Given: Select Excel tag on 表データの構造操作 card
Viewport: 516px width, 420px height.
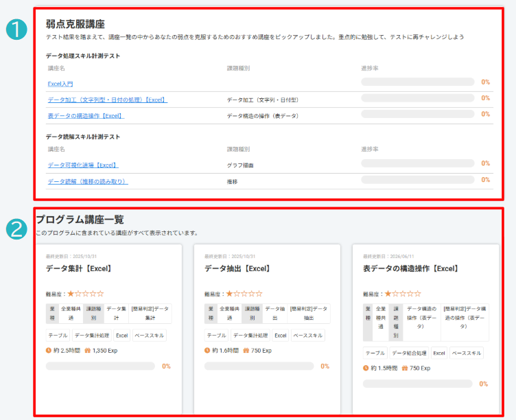Looking at the screenshot, I should click(x=439, y=353).
